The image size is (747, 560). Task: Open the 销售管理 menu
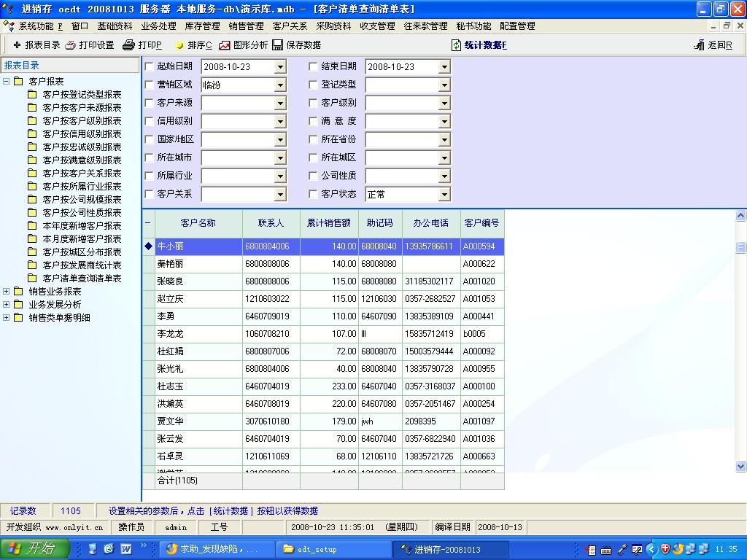[246, 26]
